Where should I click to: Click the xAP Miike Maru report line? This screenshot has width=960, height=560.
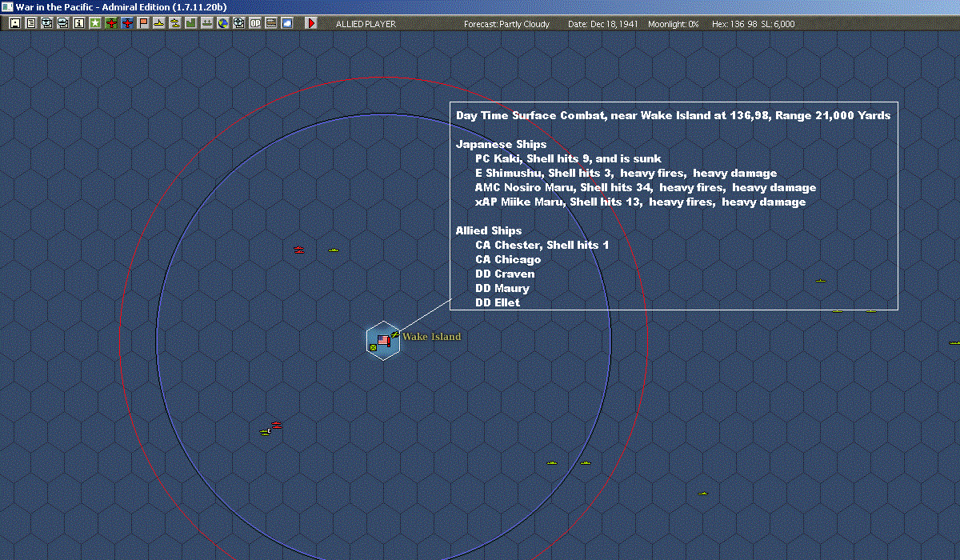[640, 202]
